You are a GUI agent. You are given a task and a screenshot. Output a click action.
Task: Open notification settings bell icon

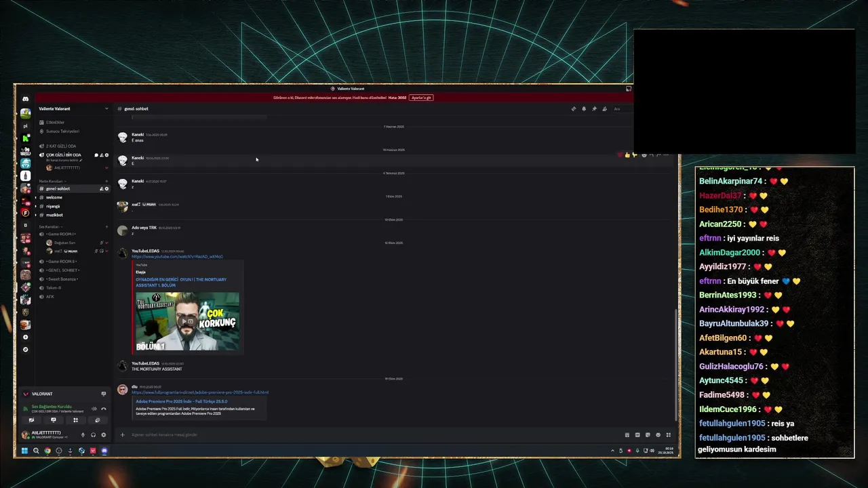[x=583, y=108]
